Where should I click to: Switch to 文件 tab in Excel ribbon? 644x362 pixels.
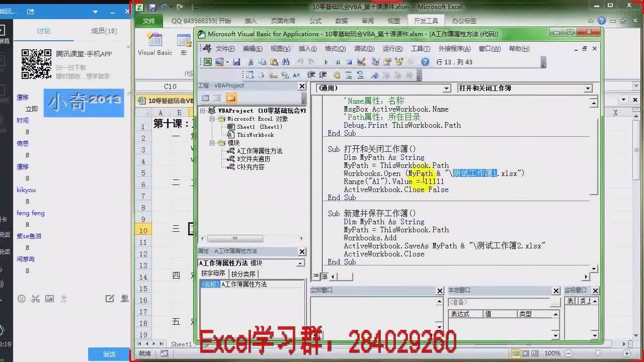[x=149, y=21]
